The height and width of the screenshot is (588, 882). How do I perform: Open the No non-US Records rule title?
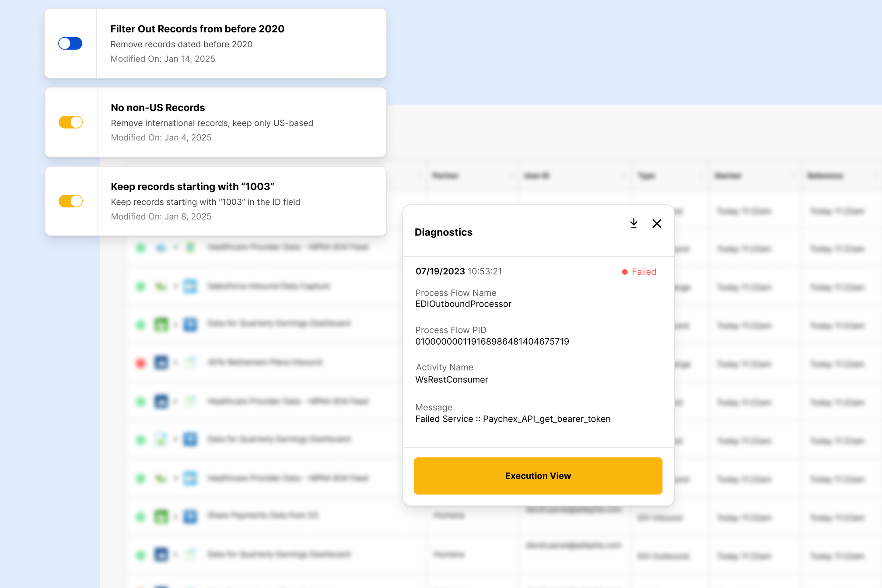pos(157,108)
